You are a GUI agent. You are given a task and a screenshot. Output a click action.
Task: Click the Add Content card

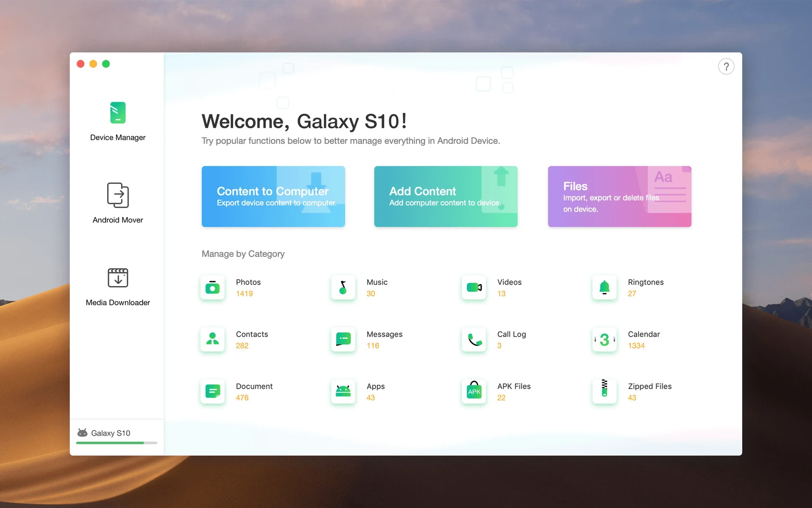[446, 196]
